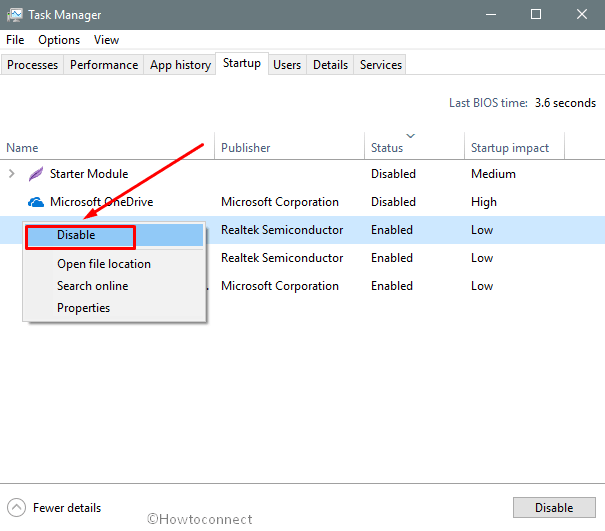Open the View menu

(106, 40)
